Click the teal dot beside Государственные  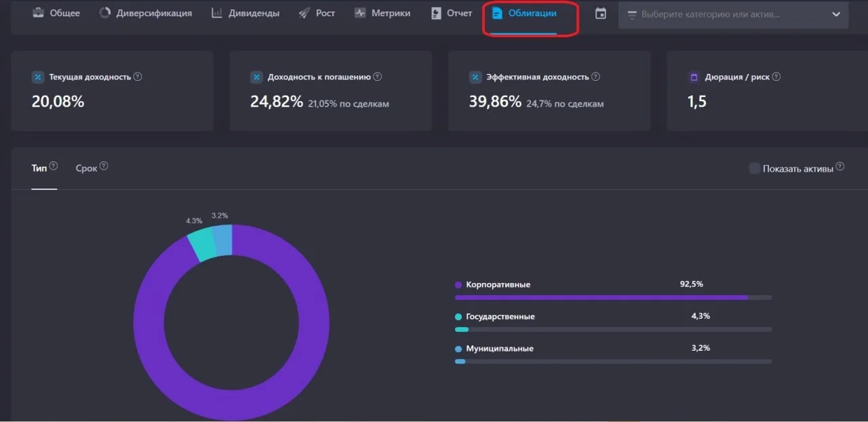point(458,317)
